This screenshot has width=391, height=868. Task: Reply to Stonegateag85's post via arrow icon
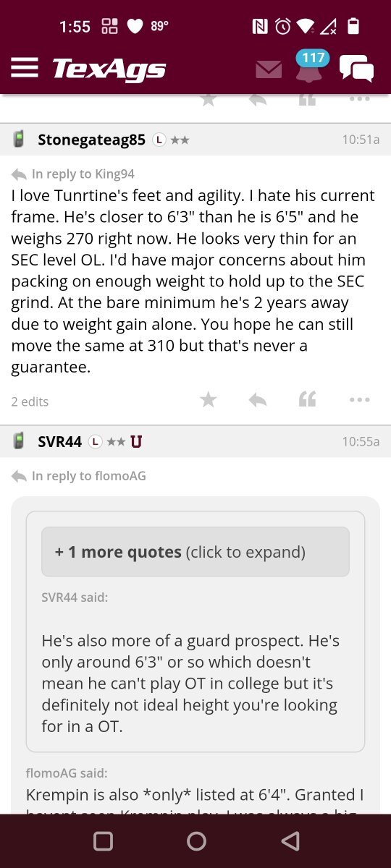pyautogui.click(x=257, y=399)
